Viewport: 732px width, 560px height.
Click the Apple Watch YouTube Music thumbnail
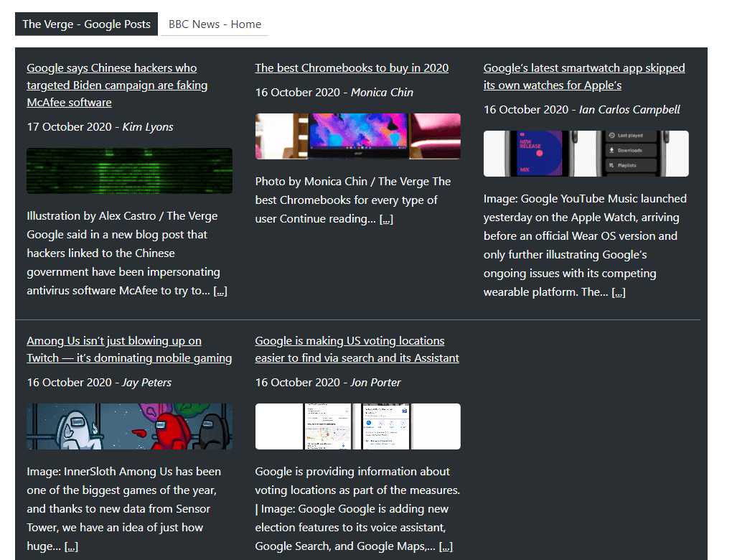click(586, 154)
